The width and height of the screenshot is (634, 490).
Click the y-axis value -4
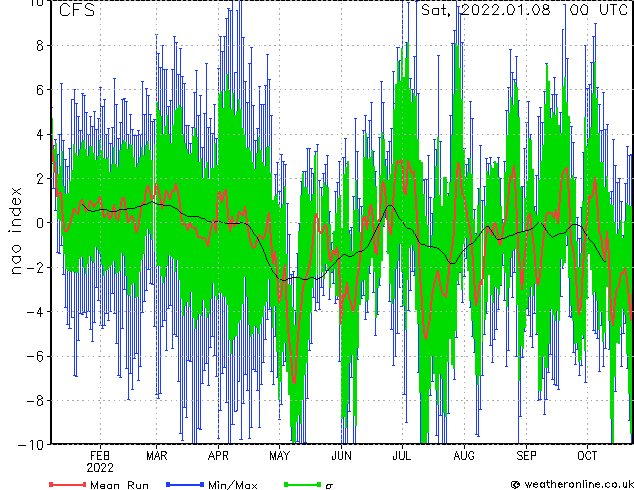pyautogui.click(x=35, y=312)
